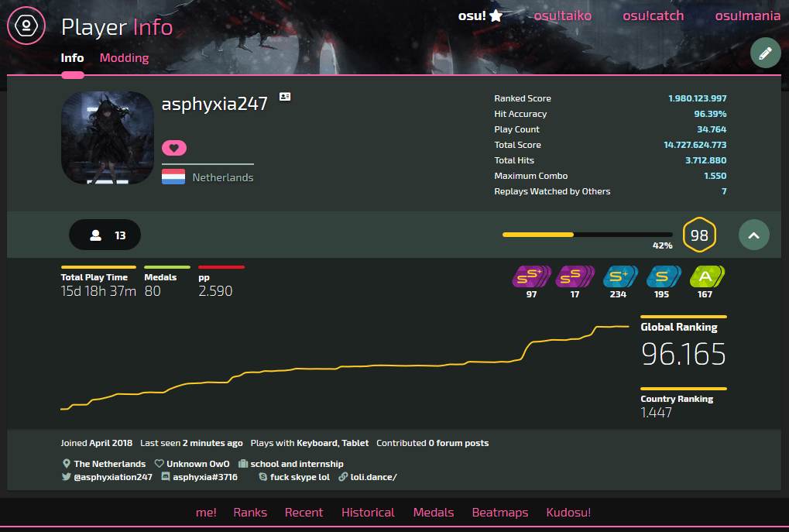Click asphyxia247's avatar picture
The height and width of the screenshot is (532, 789).
(x=107, y=137)
